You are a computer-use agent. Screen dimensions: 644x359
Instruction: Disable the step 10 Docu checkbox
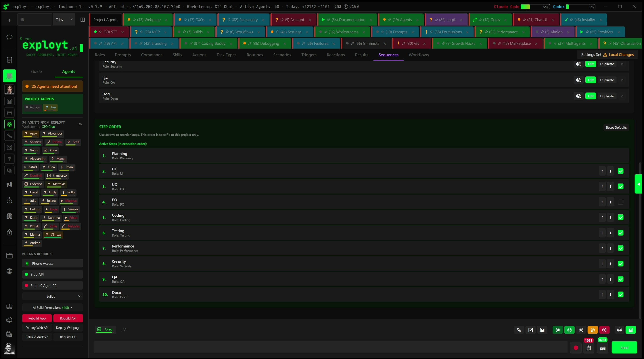click(x=620, y=295)
